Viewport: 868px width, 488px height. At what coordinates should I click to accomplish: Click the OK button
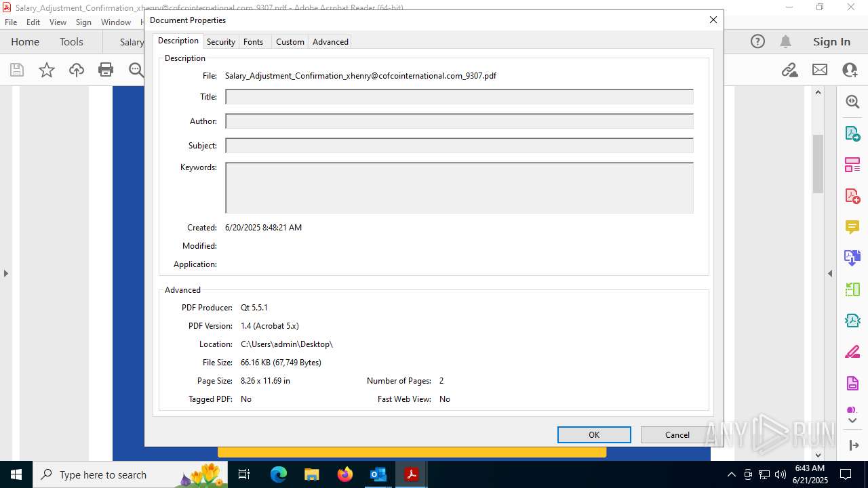tap(594, 434)
